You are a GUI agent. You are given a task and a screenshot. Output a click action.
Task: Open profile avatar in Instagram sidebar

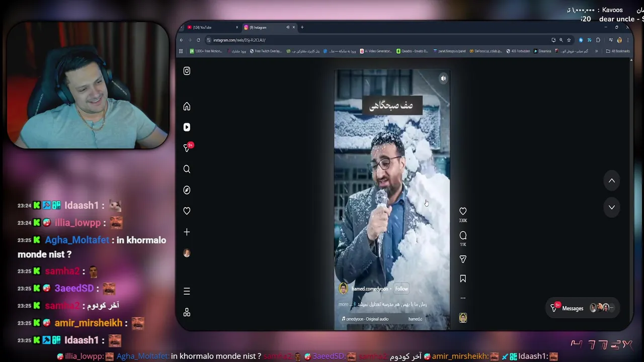pos(187,253)
